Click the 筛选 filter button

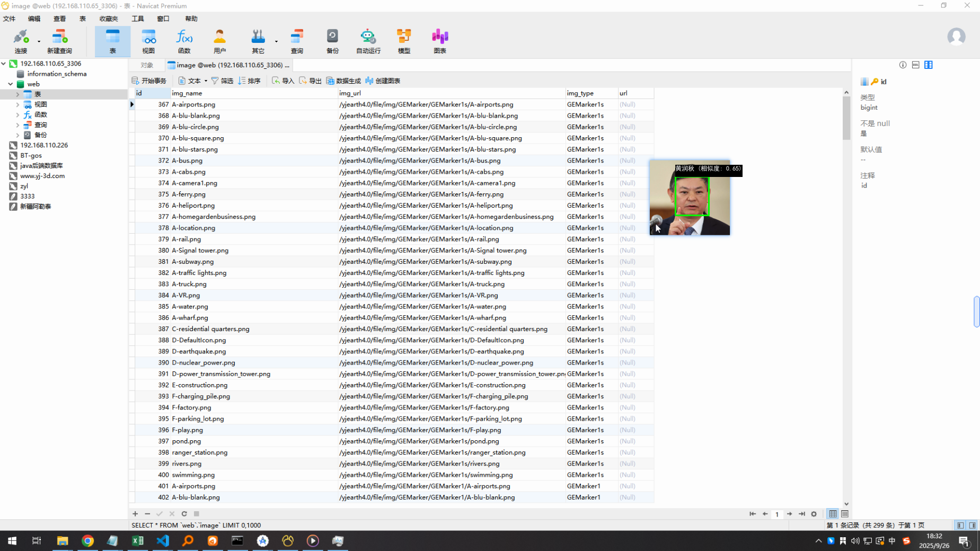(x=222, y=81)
